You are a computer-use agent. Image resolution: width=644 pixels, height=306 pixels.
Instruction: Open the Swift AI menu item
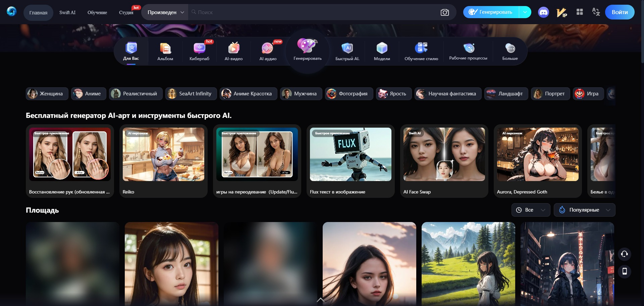pyautogui.click(x=67, y=12)
